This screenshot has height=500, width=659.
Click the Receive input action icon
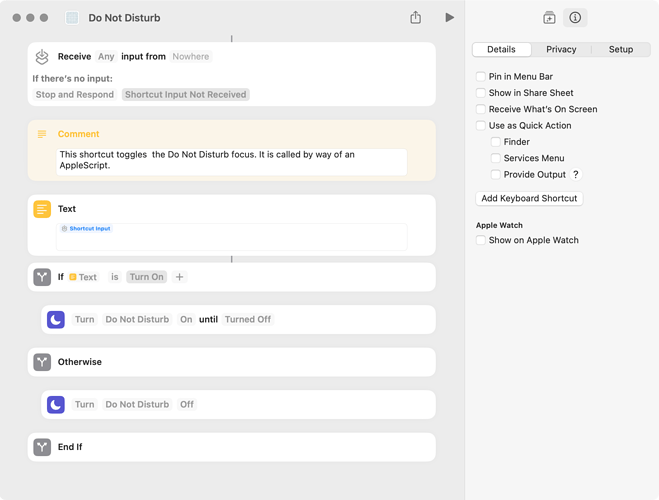coord(42,57)
